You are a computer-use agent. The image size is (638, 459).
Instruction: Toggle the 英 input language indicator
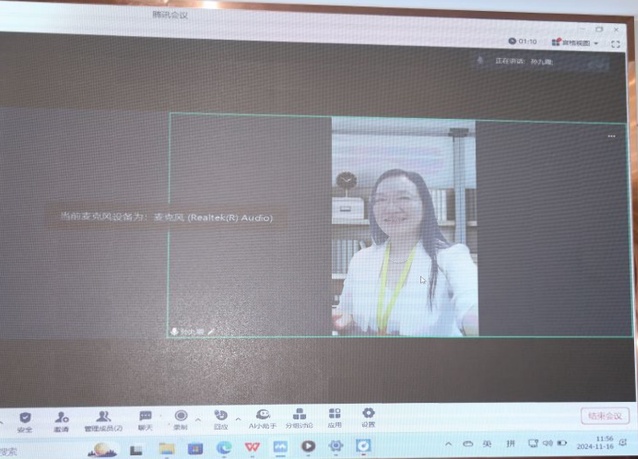487,443
